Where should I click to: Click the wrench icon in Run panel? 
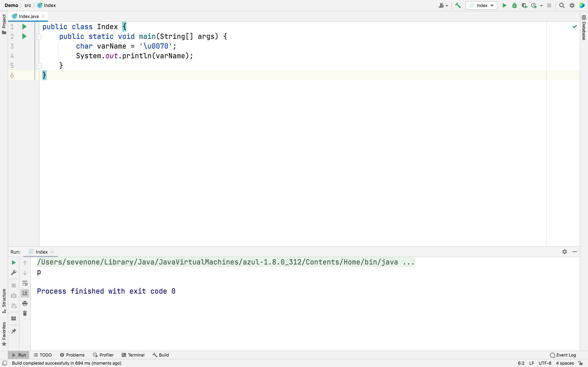coord(14,273)
